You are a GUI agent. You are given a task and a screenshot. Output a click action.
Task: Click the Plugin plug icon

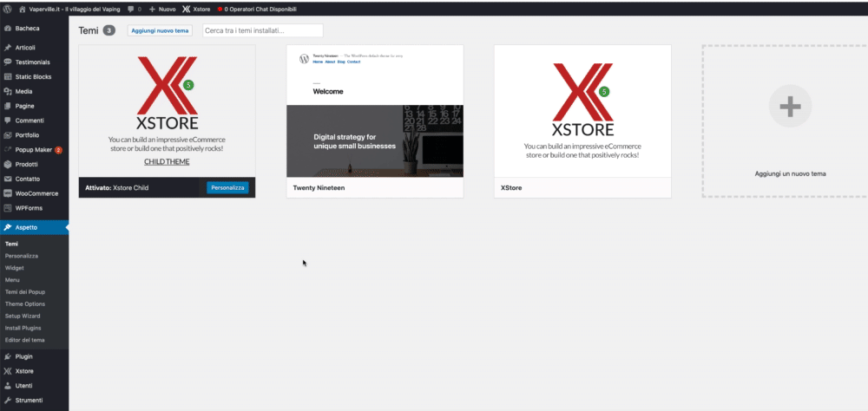point(8,356)
